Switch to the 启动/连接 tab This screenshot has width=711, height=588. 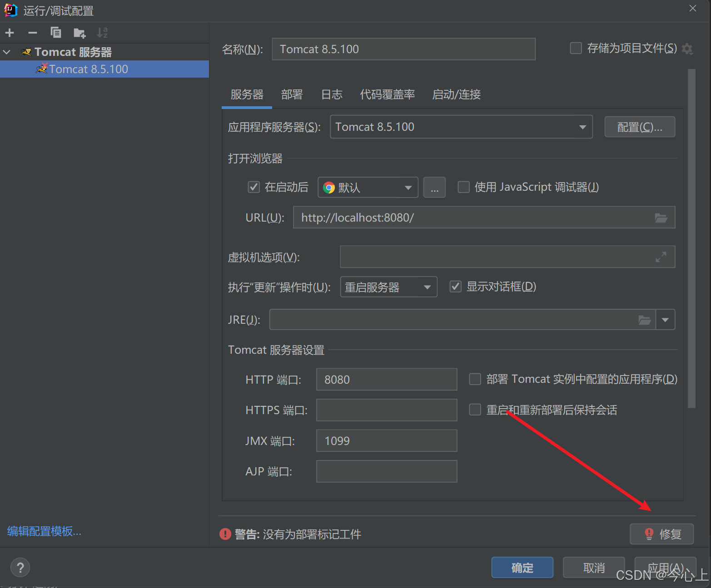click(456, 94)
